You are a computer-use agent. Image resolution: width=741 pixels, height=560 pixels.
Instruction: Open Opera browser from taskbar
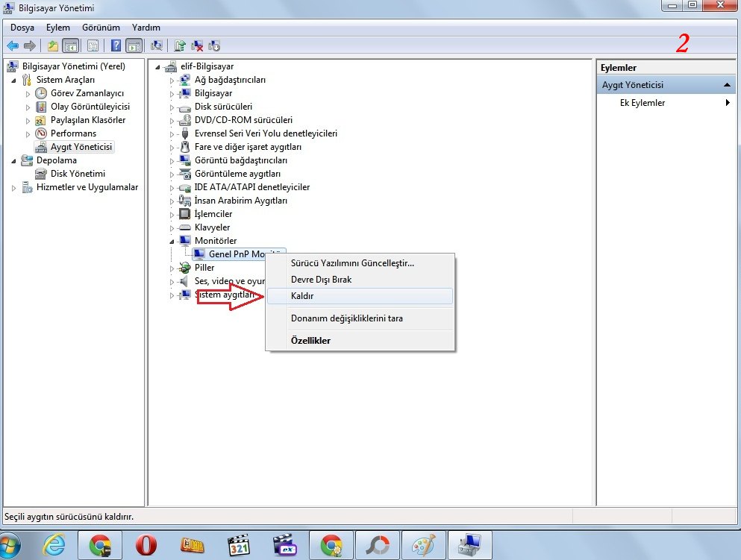[x=146, y=545]
